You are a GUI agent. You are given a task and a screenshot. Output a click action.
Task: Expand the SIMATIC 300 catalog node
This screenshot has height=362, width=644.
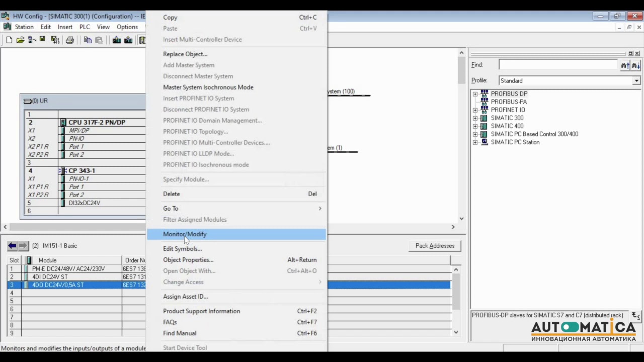point(475,118)
